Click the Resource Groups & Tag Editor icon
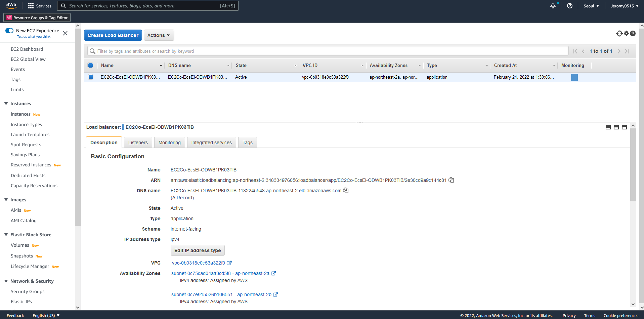 coord(9,17)
